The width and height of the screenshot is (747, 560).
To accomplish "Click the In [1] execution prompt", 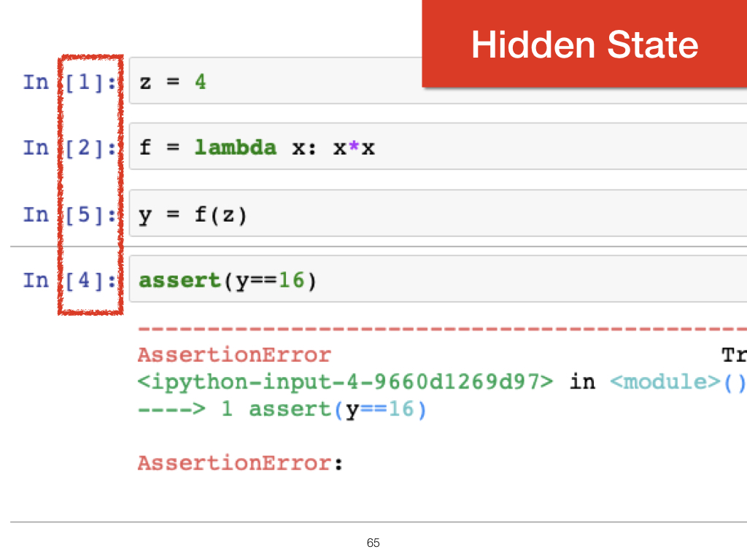I will point(69,82).
